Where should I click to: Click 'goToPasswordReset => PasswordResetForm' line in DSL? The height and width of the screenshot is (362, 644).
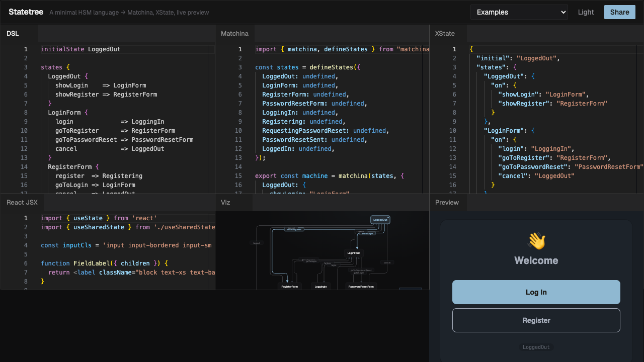(x=124, y=140)
